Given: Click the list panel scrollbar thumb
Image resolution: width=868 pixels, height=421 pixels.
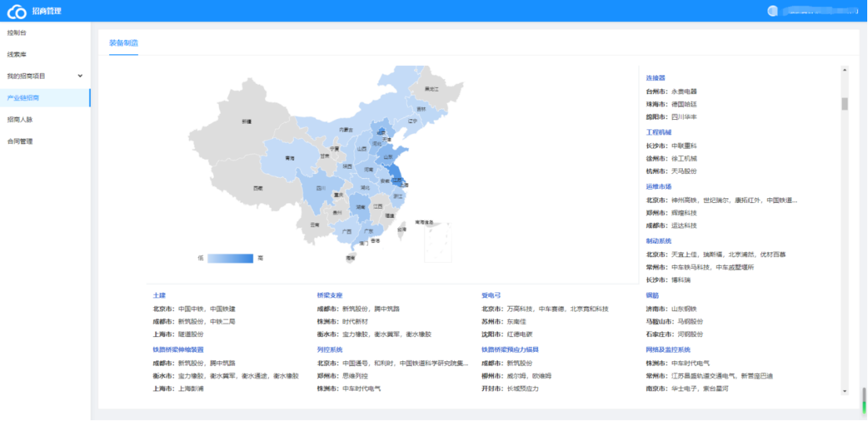Looking at the screenshot, I should click(844, 103).
